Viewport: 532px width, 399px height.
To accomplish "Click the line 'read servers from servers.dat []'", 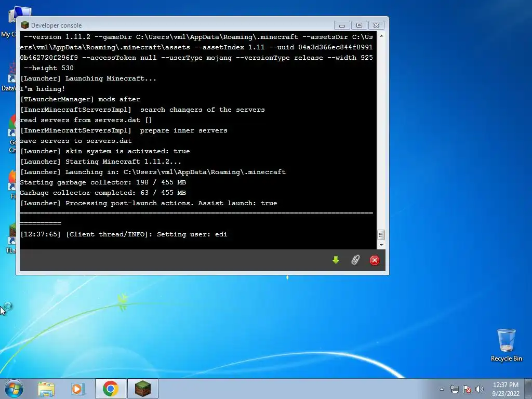I will pos(86,120).
